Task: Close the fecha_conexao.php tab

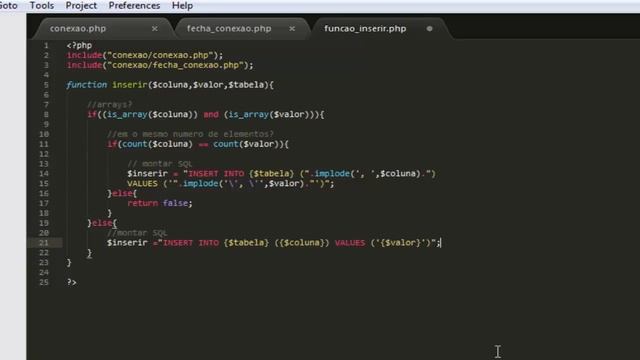Action: (x=292, y=29)
